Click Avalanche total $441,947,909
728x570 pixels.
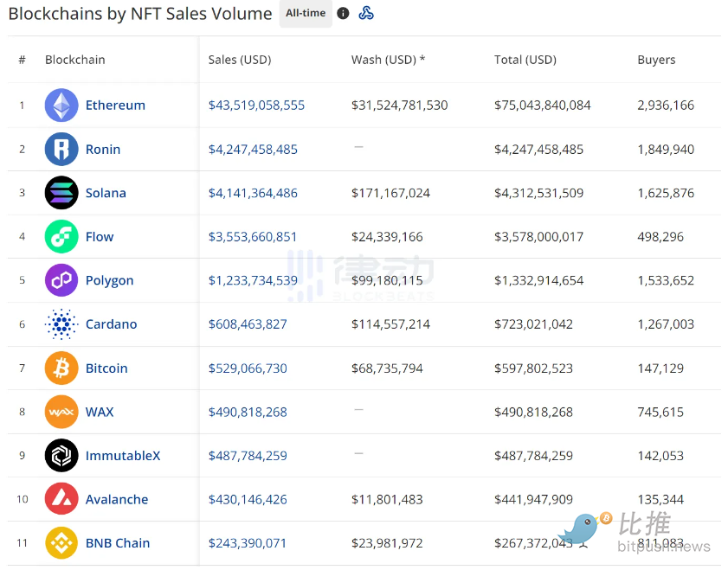click(533, 499)
